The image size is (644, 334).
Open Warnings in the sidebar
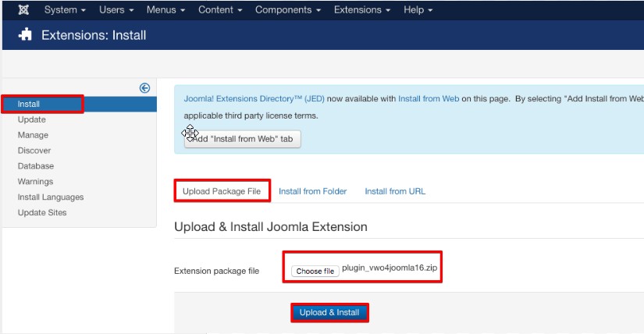click(x=35, y=182)
